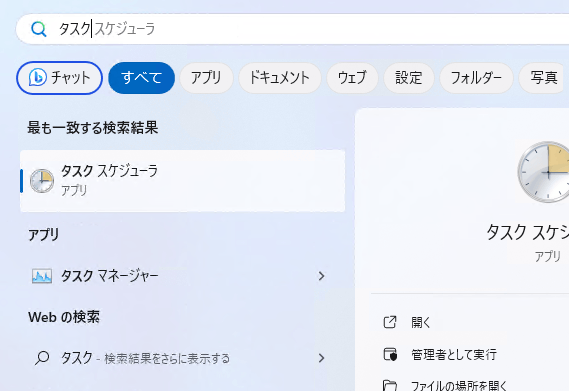Click the large clock icon in the preview pane

(544, 172)
